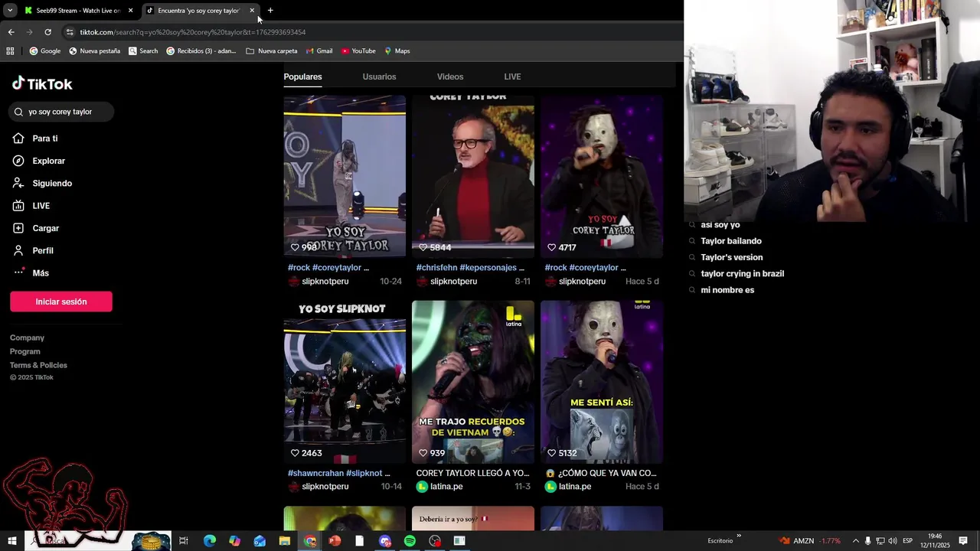Image resolution: width=980 pixels, height=551 pixels.
Task: Open the Search bookmark
Action: pos(143,51)
